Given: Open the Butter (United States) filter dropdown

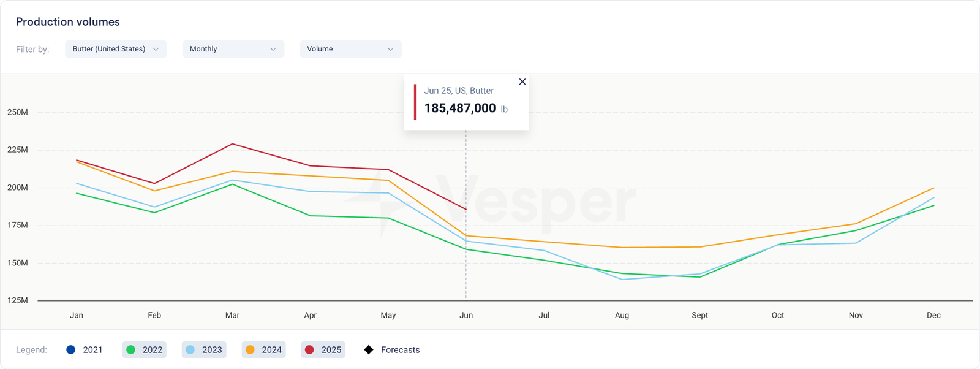Looking at the screenshot, I should (116, 49).
